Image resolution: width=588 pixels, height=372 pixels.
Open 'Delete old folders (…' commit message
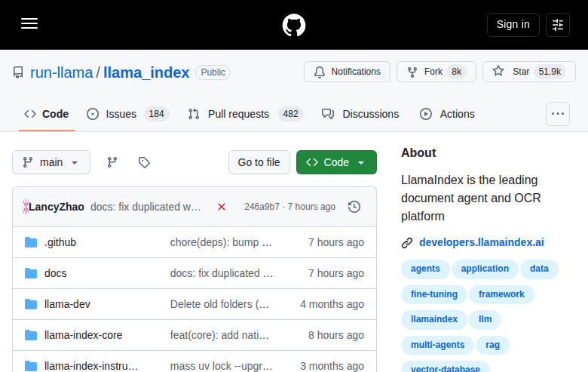(220, 304)
